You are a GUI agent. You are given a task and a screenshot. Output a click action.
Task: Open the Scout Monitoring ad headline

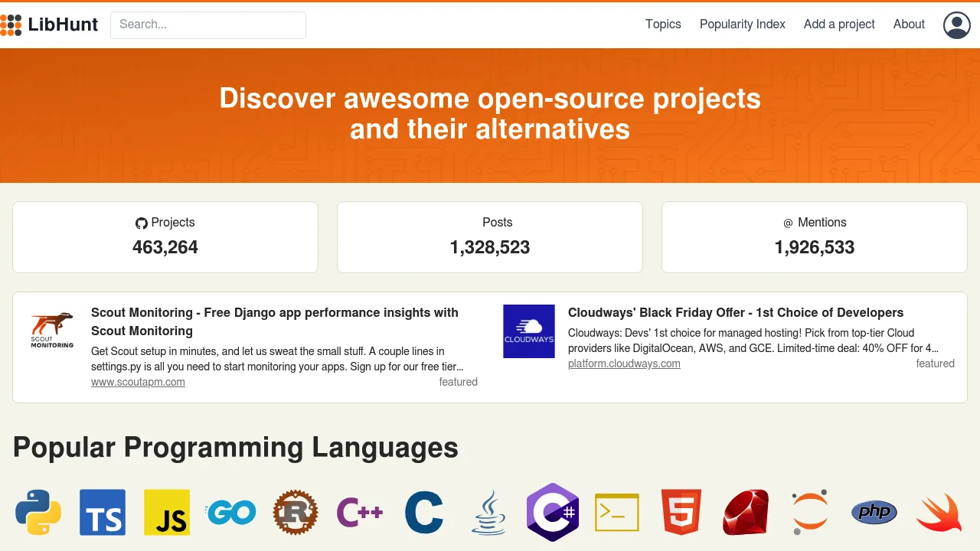pos(275,321)
